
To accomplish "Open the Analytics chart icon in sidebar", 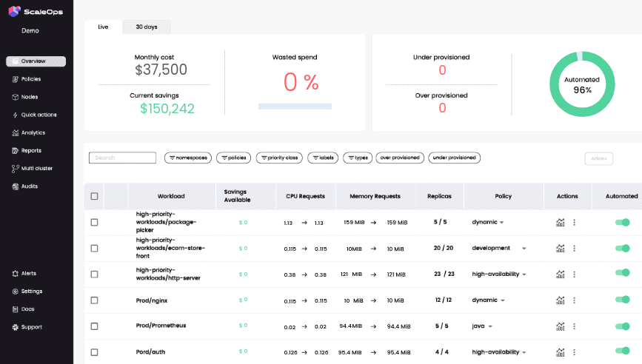I will tap(15, 133).
